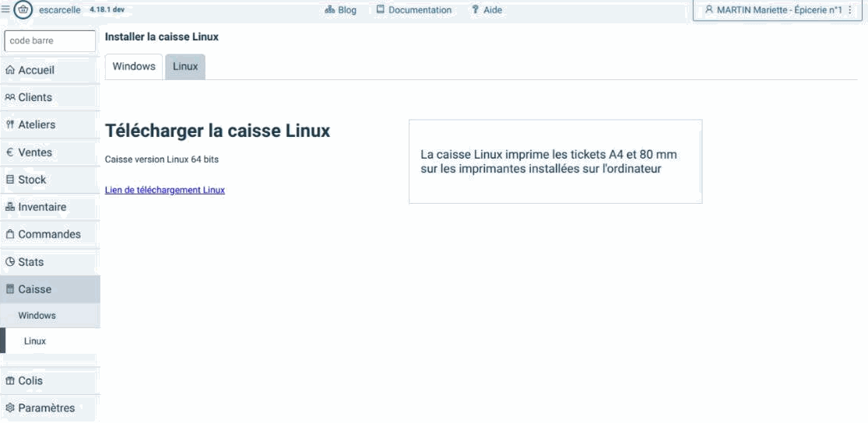Open the Clients section

click(50, 97)
